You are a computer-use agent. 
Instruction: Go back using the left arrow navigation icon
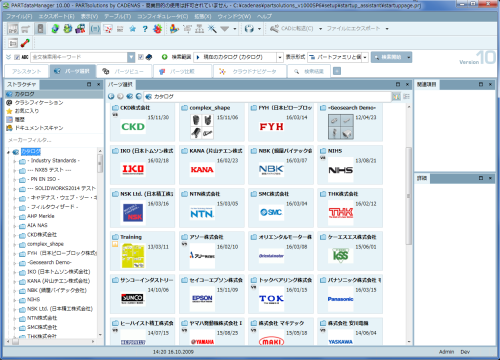pyautogui.click(x=111, y=96)
